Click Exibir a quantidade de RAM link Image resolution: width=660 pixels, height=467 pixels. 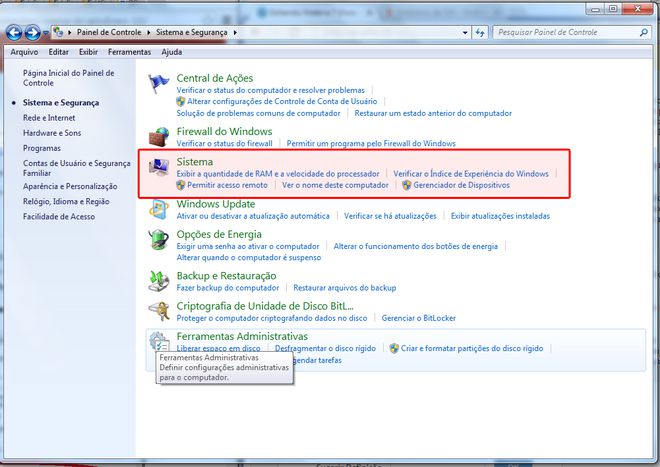(x=278, y=173)
